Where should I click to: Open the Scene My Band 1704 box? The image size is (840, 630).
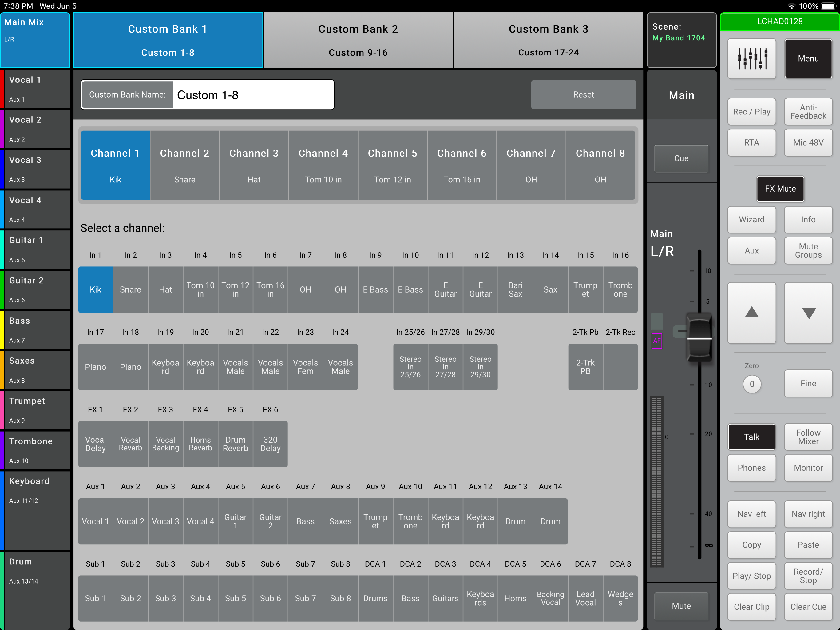[x=681, y=40]
